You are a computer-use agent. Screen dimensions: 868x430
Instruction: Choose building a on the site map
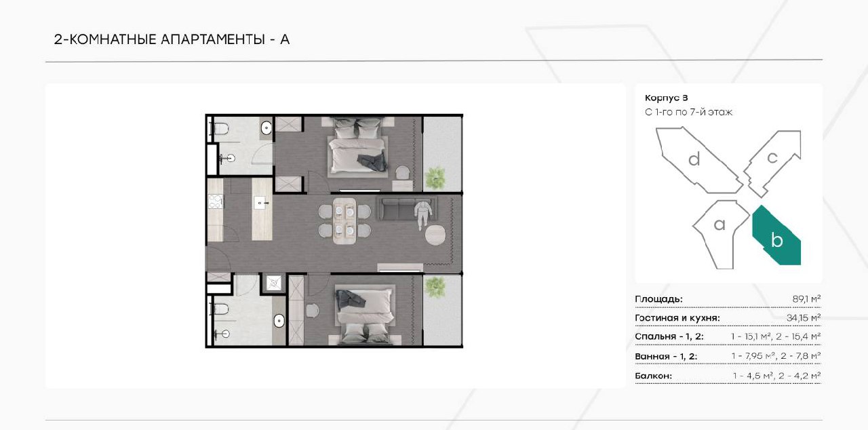coord(719,227)
